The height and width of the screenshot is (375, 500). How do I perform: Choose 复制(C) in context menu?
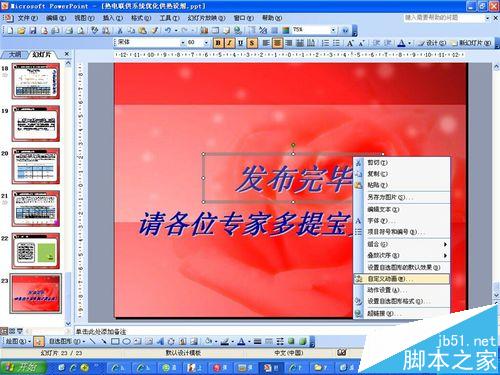click(402, 174)
